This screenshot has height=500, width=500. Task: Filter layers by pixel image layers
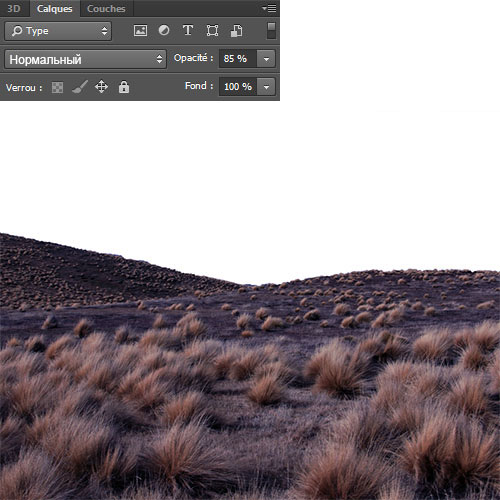[x=140, y=31]
